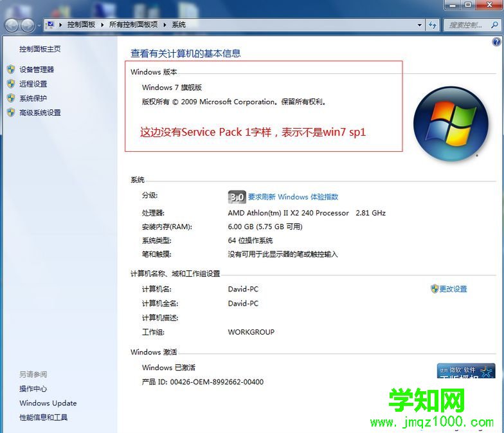The width and height of the screenshot is (504, 433).
Task: Refresh the page with the refresh button
Action: [433, 24]
